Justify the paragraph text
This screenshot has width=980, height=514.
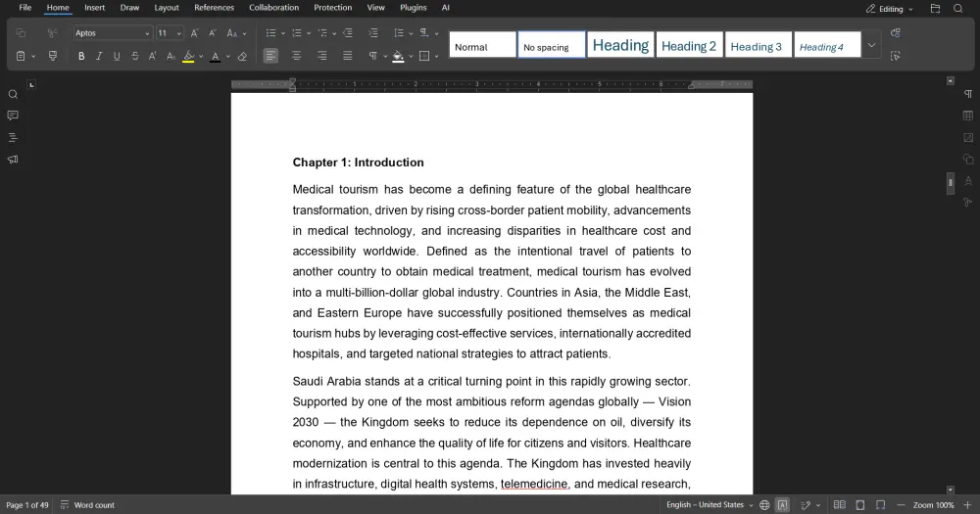click(x=348, y=56)
